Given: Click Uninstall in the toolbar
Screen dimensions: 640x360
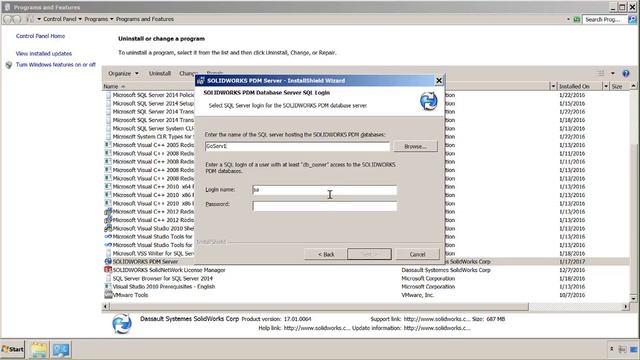Looking at the screenshot, I should tap(160, 73).
